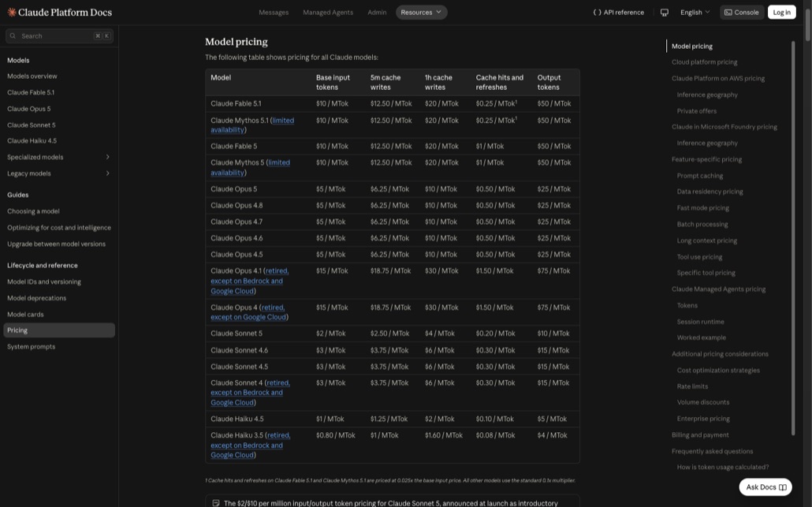Screen dimensions: 812x507
Task: Switch to the Messages tab
Action: click(x=274, y=13)
